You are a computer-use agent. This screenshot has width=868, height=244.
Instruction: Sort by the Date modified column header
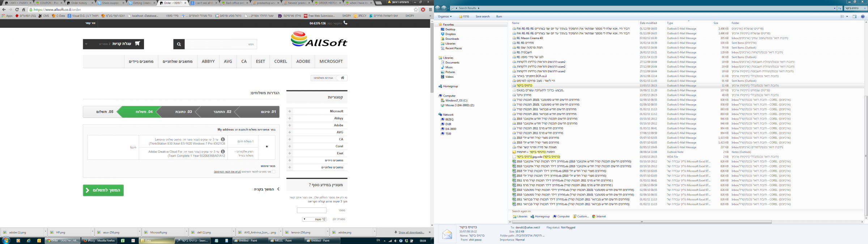click(x=648, y=23)
